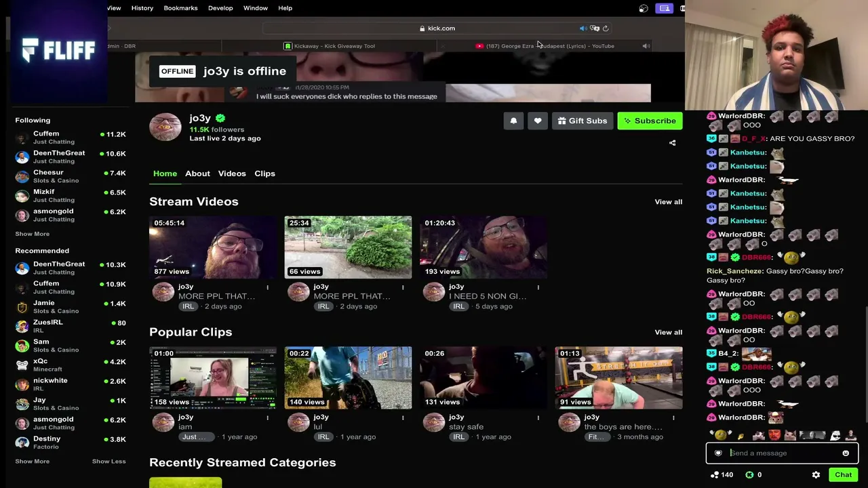This screenshot has width=868, height=488.
Task: Open the Clips tab
Action: coord(264,174)
